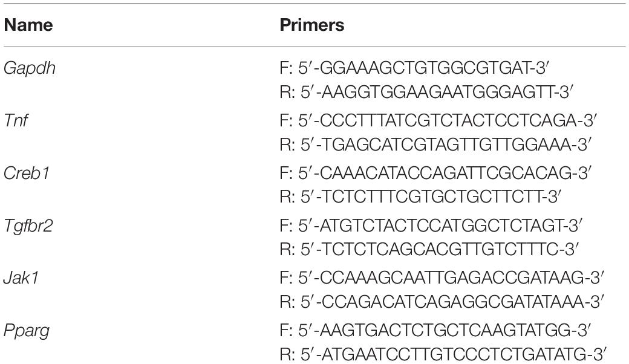
Task: Click the Pparg reverse primer ATGAATCCTTGTCCCTCTGATATG
Action: click(443, 355)
